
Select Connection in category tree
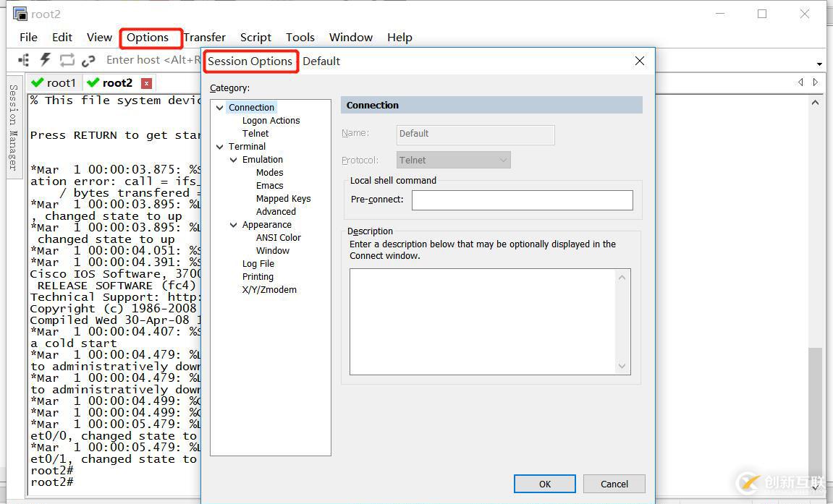[251, 107]
